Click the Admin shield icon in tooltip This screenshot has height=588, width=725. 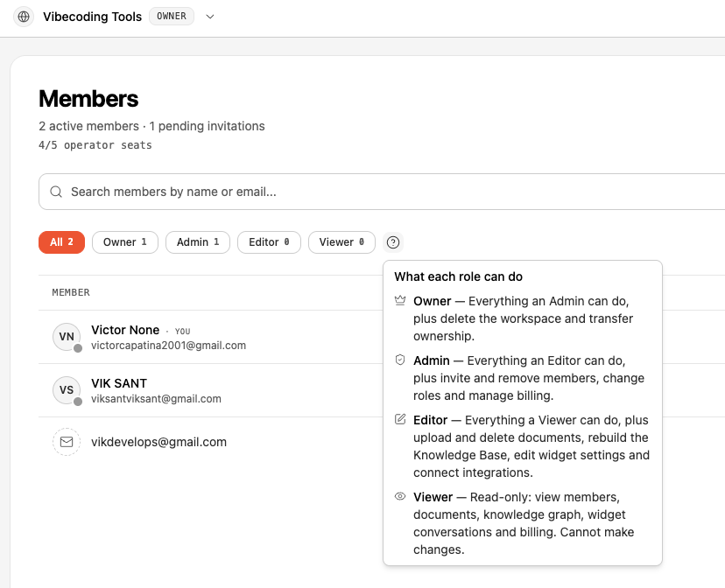pos(400,360)
